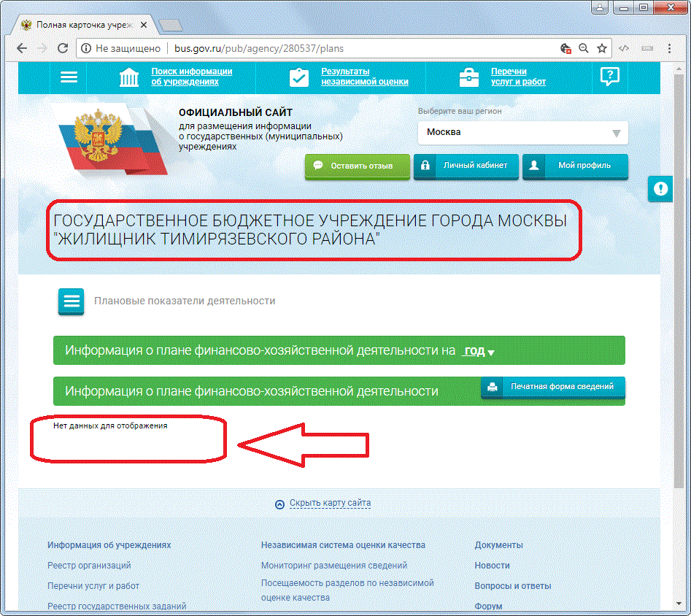Expand the год year selector
Image resolution: width=691 pixels, height=616 pixels.
click(x=479, y=351)
